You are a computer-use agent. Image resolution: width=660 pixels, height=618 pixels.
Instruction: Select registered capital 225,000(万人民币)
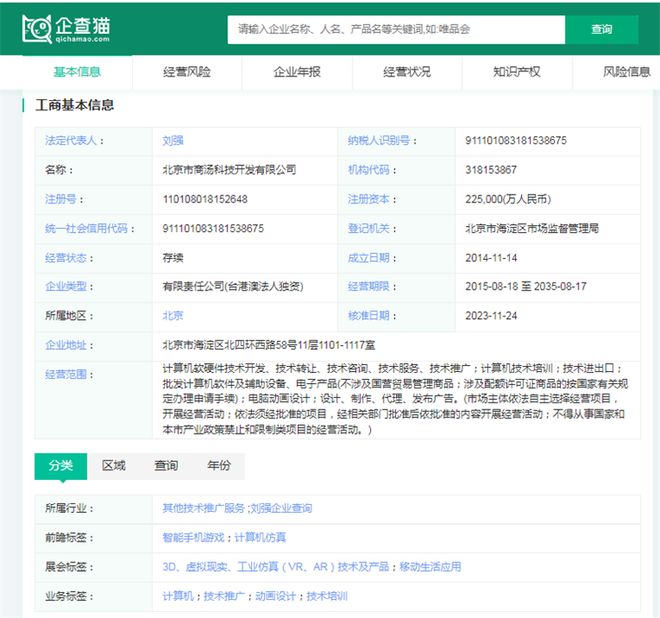pos(508,199)
